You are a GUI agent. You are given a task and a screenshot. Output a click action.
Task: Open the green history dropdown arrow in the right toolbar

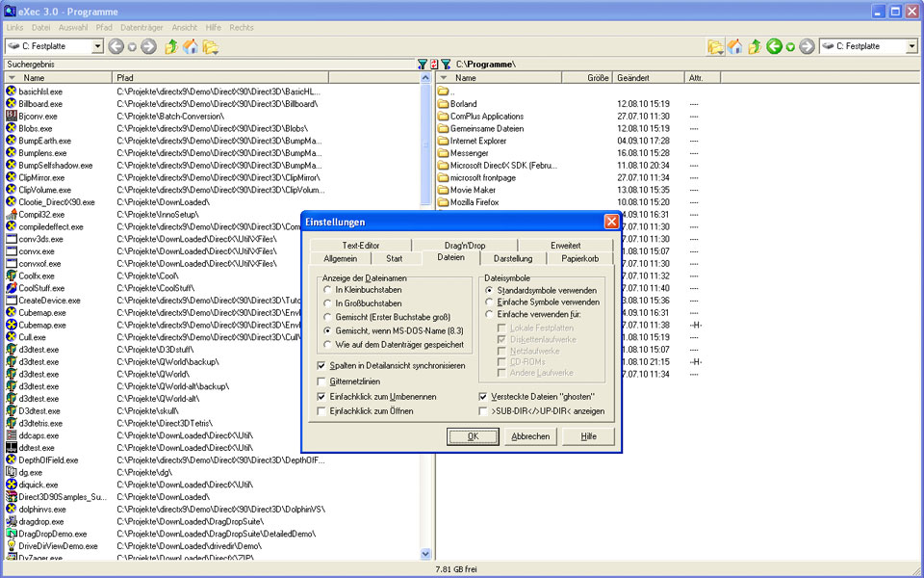point(790,46)
